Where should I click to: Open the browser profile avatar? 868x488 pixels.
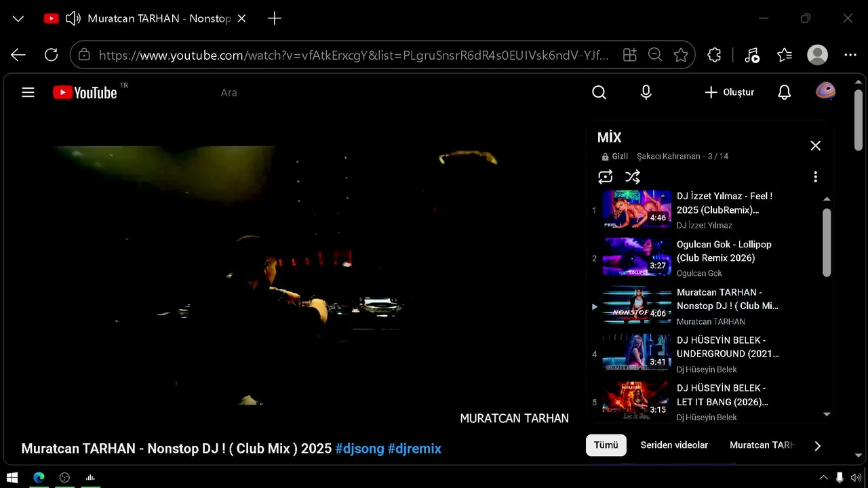click(818, 55)
